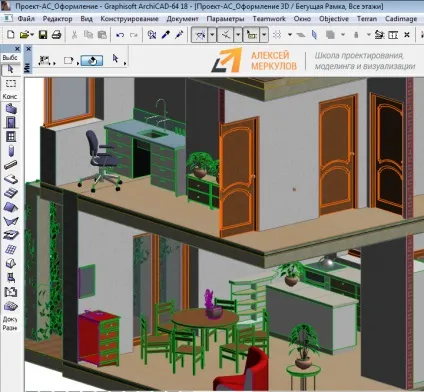Toggle guide lines button
This screenshot has width=424, height=392.
point(200,35)
